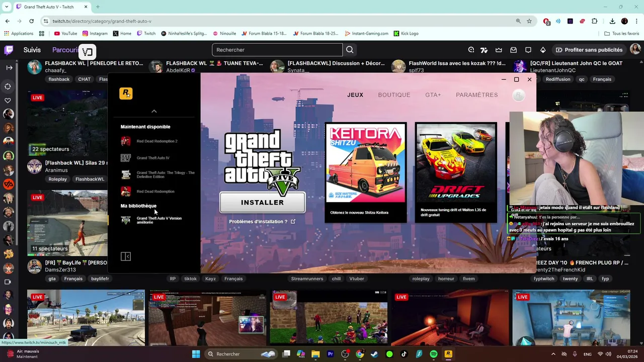Open the Tous les favoris folder
This screenshot has height=362, width=644.
coord(622,34)
